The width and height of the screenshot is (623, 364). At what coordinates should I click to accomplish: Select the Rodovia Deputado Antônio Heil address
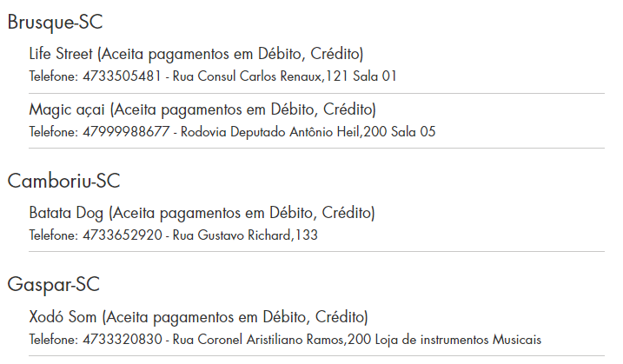coord(308,131)
